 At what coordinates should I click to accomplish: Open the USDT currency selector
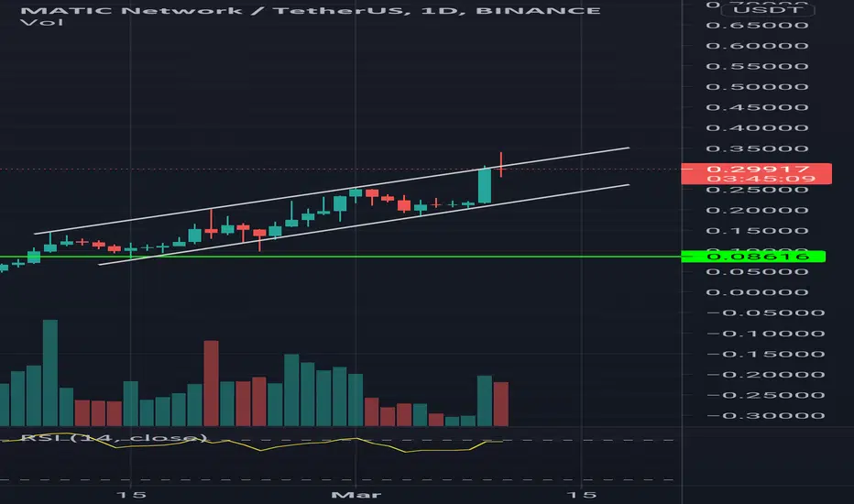point(767,10)
